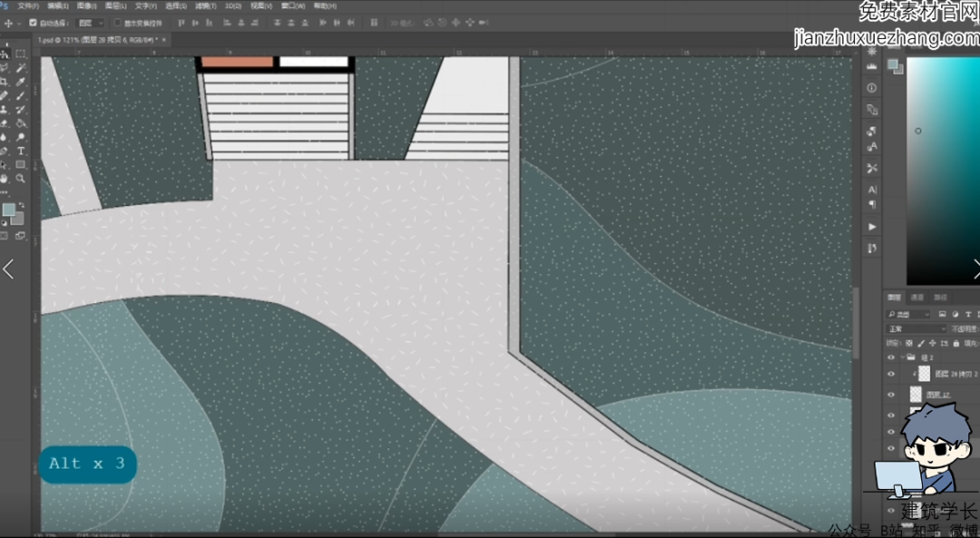The width and height of the screenshot is (980, 538).
Task: Collapse the 组 2 layer group
Action: point(903,357)
